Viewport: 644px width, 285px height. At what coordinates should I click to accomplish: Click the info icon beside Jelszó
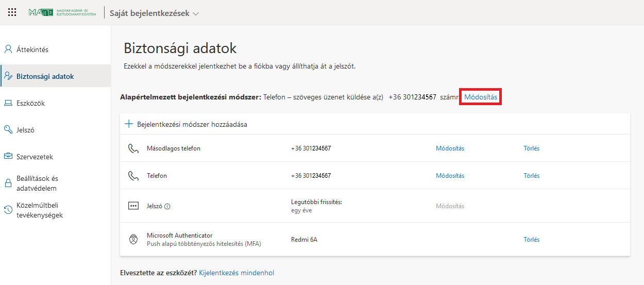point(167,206)
